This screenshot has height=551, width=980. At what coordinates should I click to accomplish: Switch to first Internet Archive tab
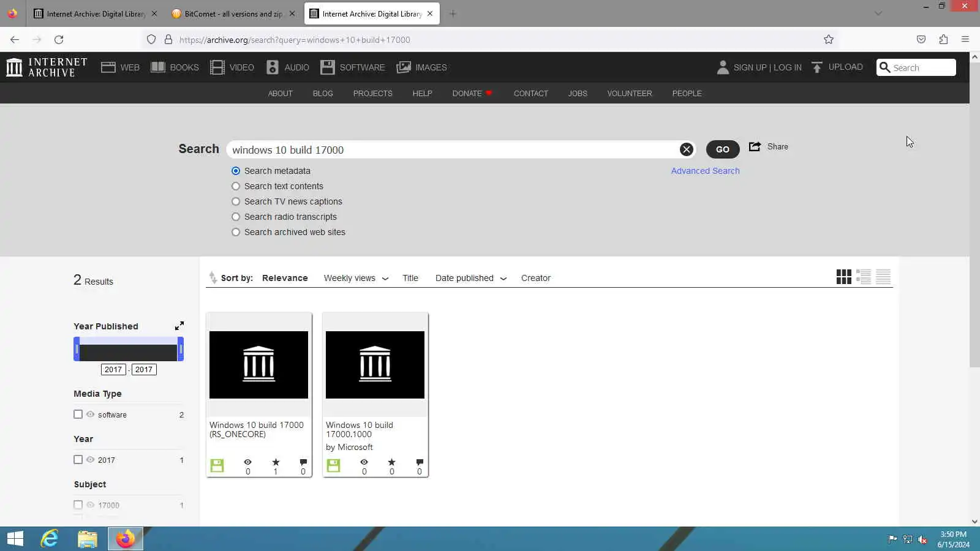96,13
